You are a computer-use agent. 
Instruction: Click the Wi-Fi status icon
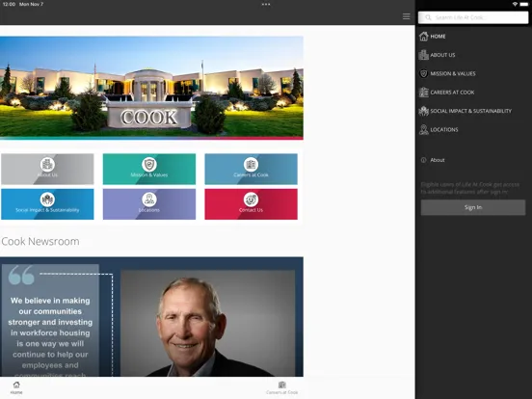[x=515, y=4]
